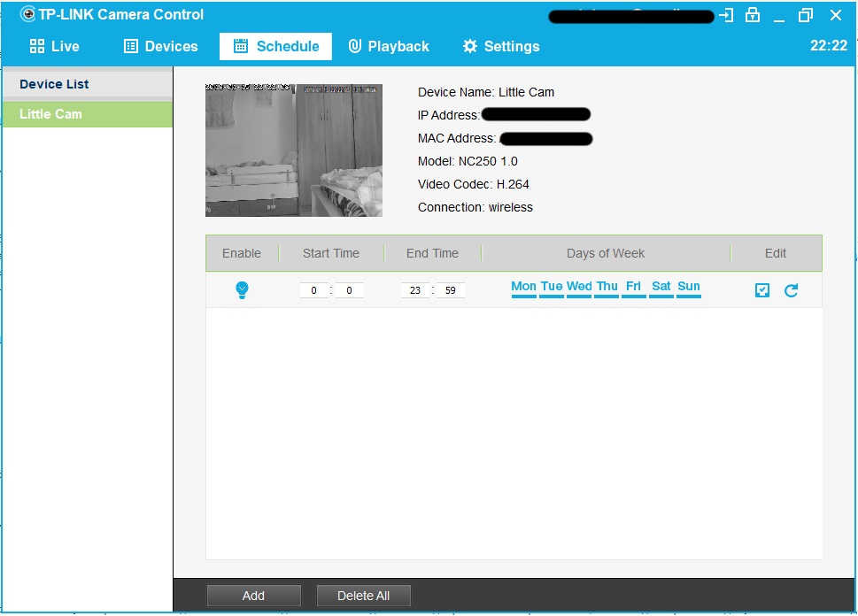Screen dimensions: 858x616
Task: Disable Sat in the schedule days
Action: coord(661,288)
